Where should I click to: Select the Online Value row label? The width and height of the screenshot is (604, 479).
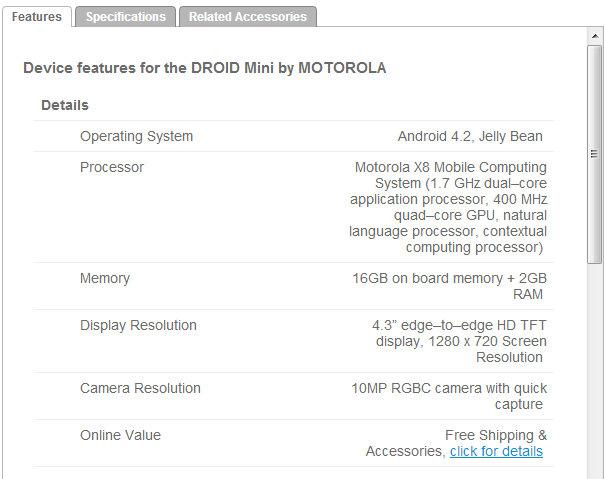pyautogui.click(x=120, y=435)
